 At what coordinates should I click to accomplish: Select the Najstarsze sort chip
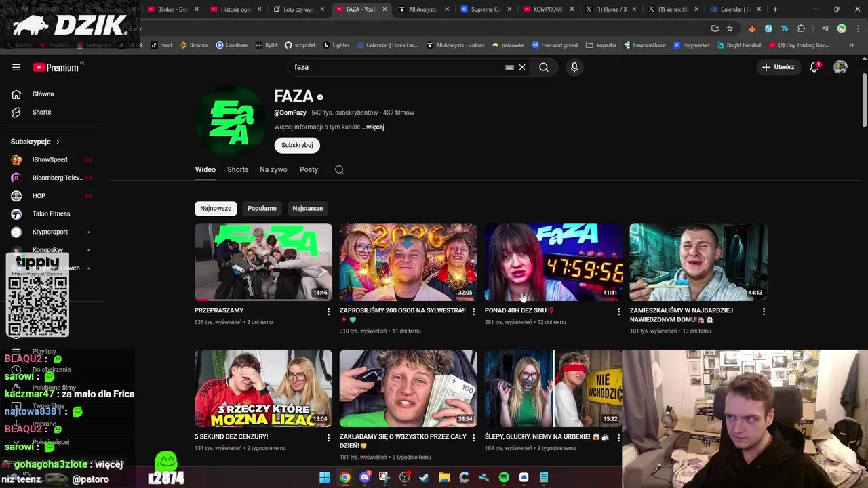tap(307, 208)
